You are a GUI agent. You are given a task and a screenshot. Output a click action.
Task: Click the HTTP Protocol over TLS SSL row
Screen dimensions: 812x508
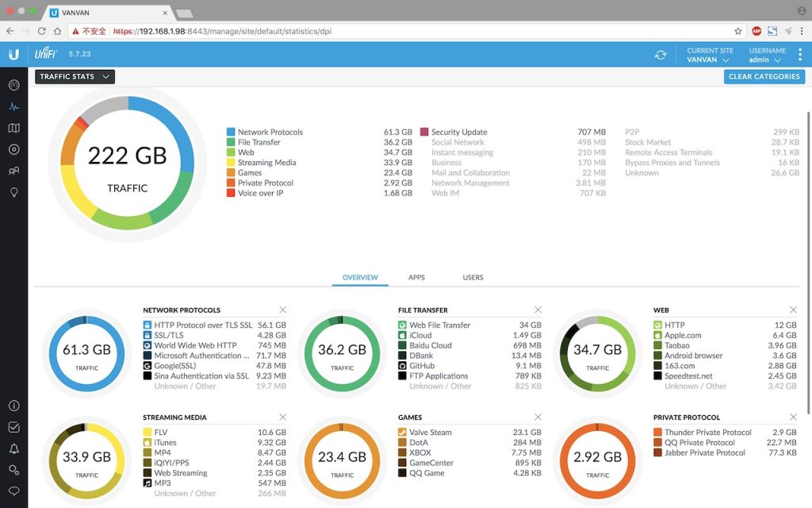pos(214,325)
